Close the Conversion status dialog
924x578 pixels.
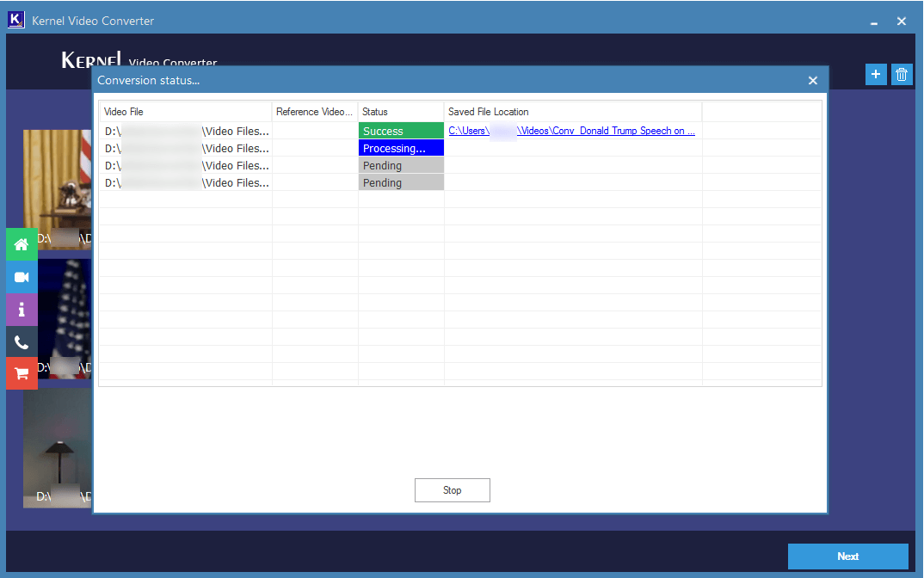[813, 80]
